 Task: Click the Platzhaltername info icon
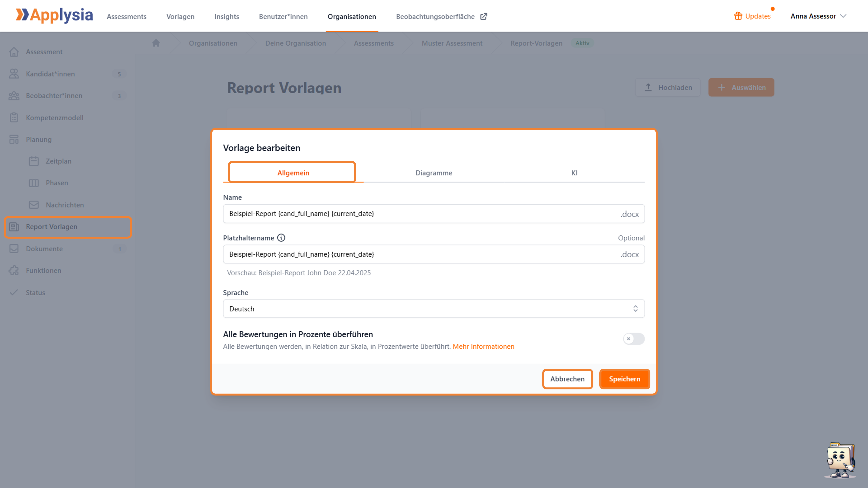281,238
